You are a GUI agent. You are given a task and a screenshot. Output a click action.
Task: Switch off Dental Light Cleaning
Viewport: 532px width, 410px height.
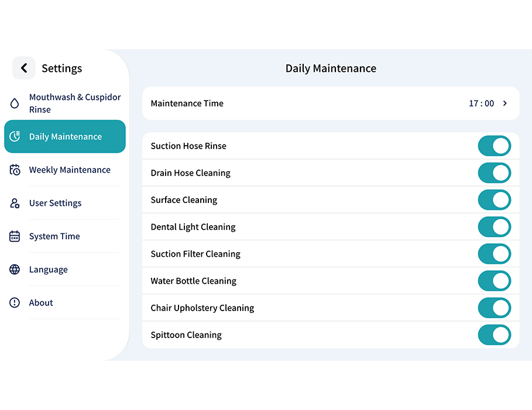[494, 227]
